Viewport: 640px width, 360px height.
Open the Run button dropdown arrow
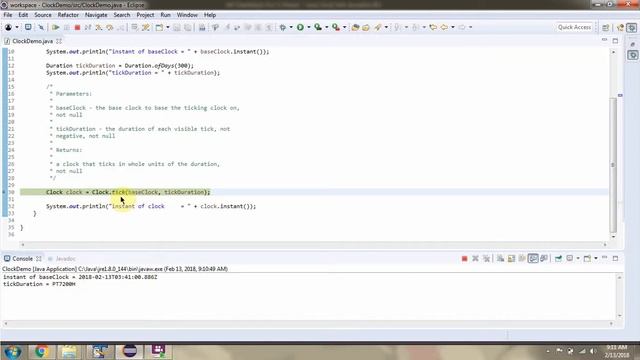coord(309,27)
